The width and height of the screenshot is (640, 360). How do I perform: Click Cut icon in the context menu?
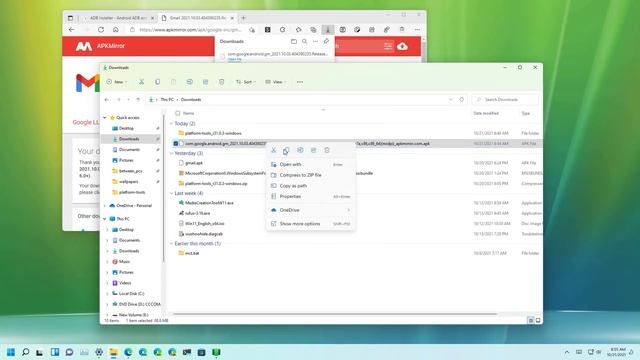pyautogui.click(x=274, y=150)
